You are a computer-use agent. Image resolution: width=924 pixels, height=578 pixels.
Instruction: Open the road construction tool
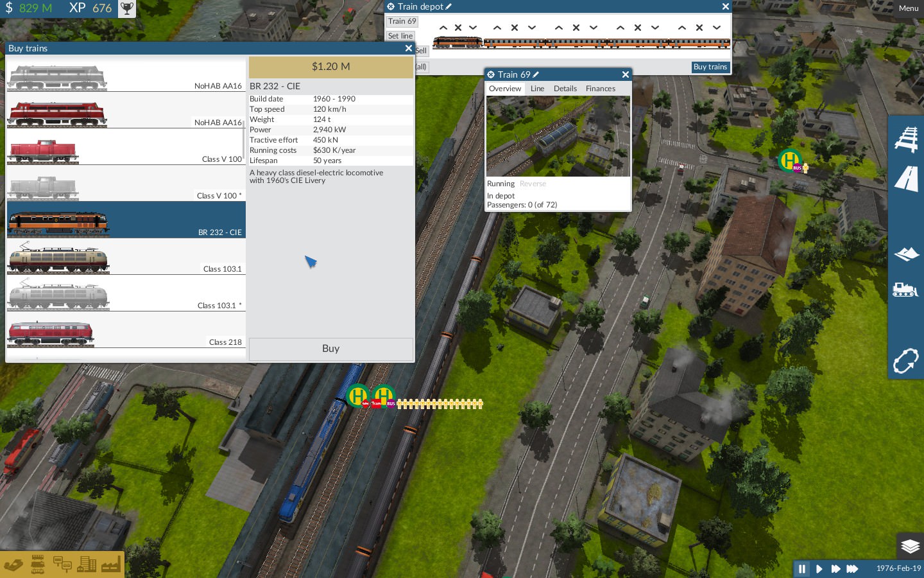click(x=906, y=179)
